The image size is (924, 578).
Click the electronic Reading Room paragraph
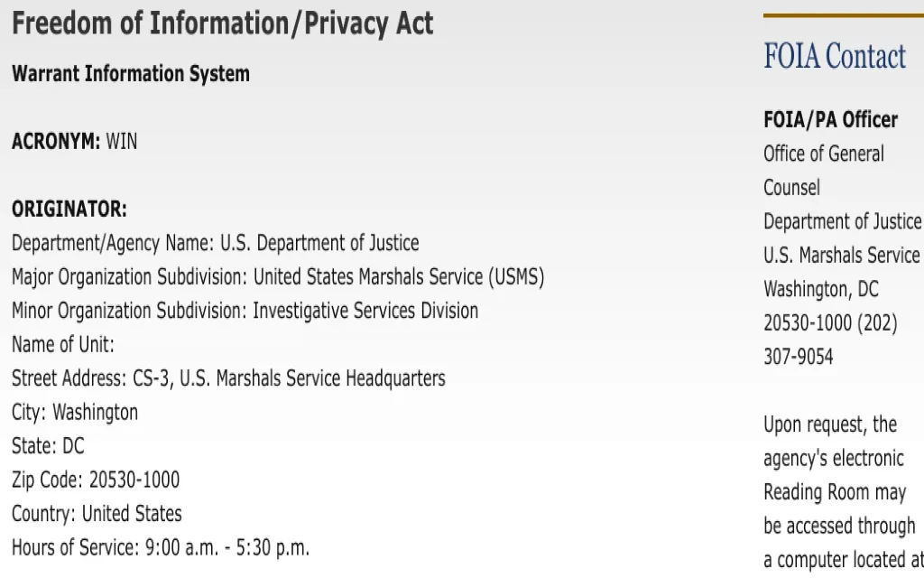843,492
